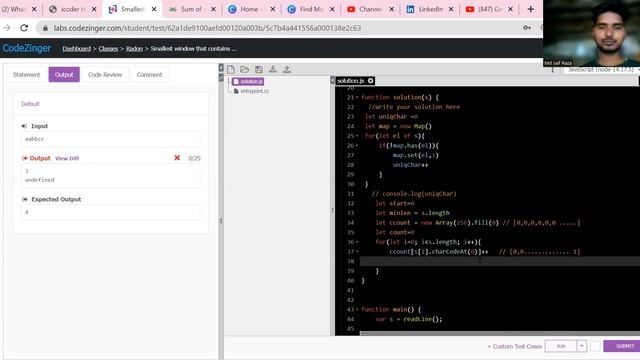Click the collapse arrow left of solution.js tab
The image size is (640, 360).
(333, 81)
